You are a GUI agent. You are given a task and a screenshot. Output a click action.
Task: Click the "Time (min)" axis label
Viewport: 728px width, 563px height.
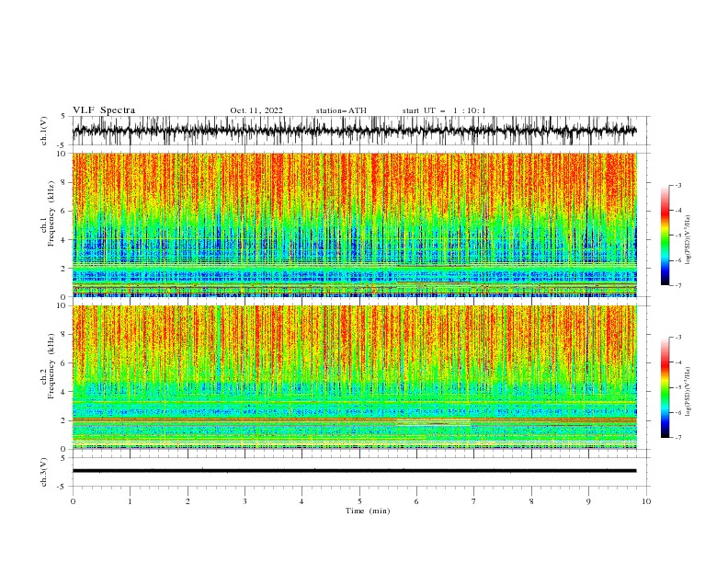[368, 511]
